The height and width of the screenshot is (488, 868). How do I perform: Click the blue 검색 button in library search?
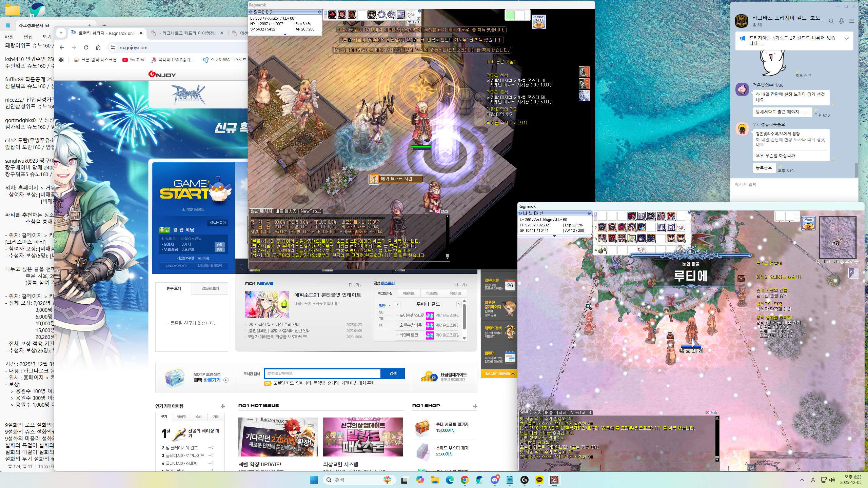(x=393, y=373)
